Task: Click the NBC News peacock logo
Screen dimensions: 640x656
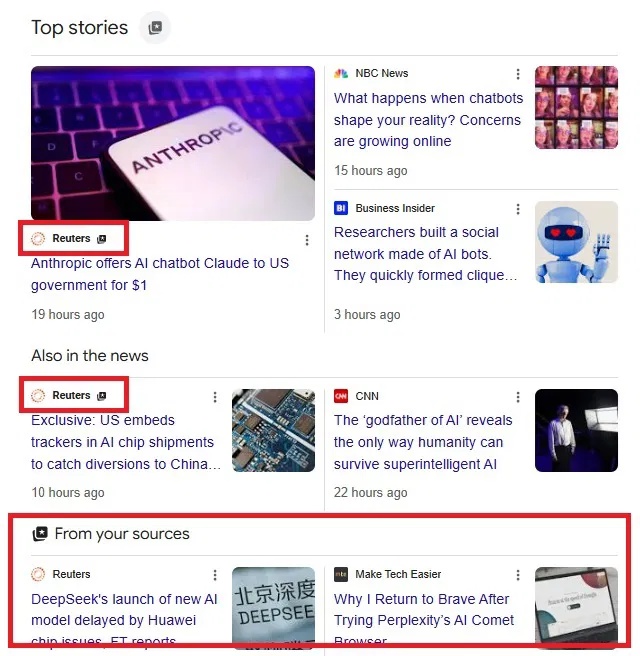Action: coord(341,74)
